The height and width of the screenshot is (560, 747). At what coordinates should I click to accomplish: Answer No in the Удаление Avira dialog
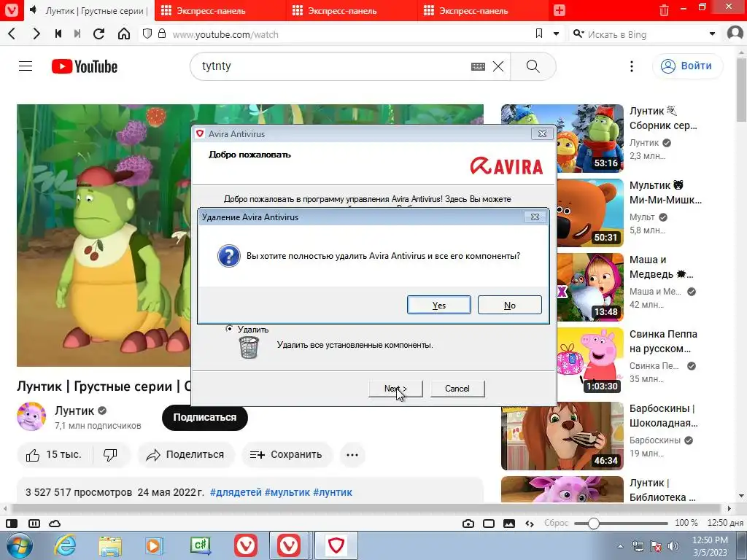(x=510, y=305)
